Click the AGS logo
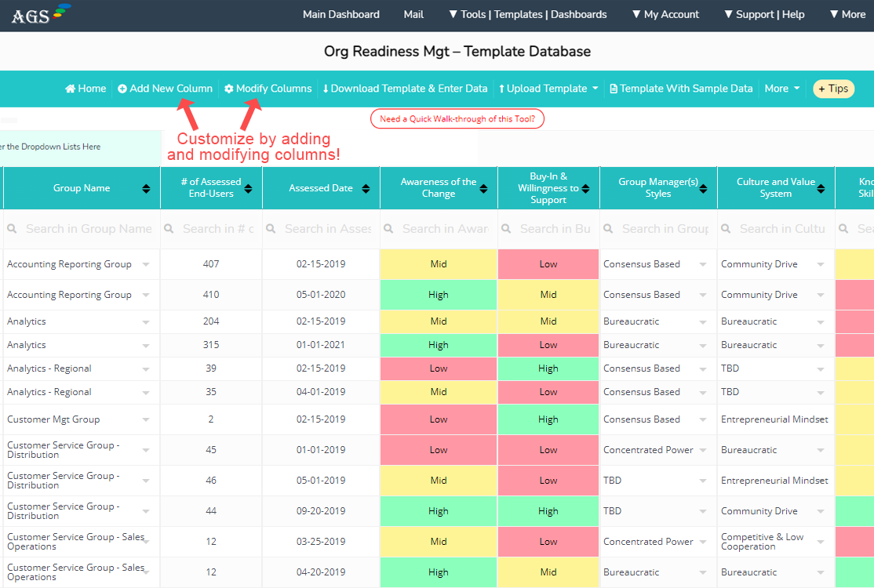The image size is (874, 588). tap(41, 14)
